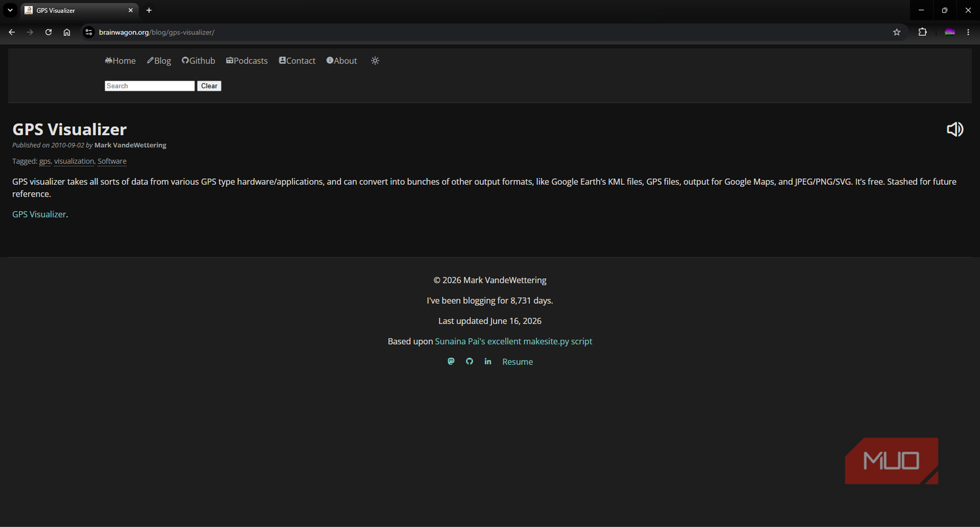This screenshot has height=527, width=980.
Task: Open the site information icon in the address bar
Action: [x=89, y=32]
